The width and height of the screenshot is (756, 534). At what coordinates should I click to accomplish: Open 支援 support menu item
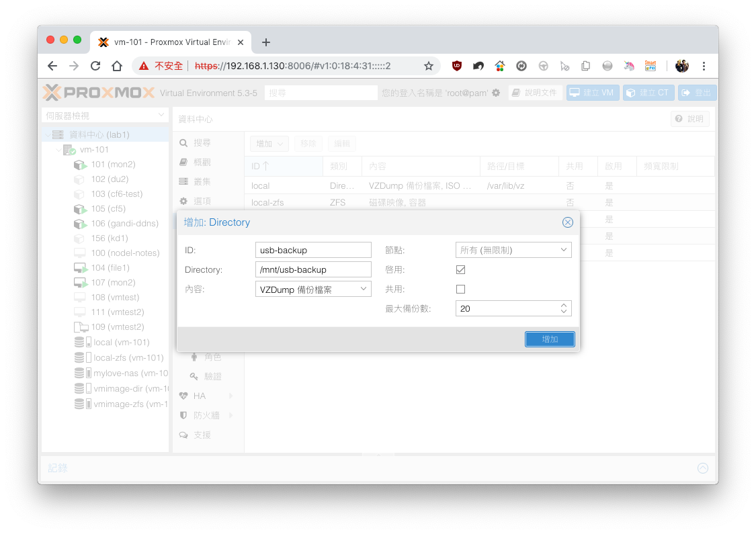click(202, 435)
